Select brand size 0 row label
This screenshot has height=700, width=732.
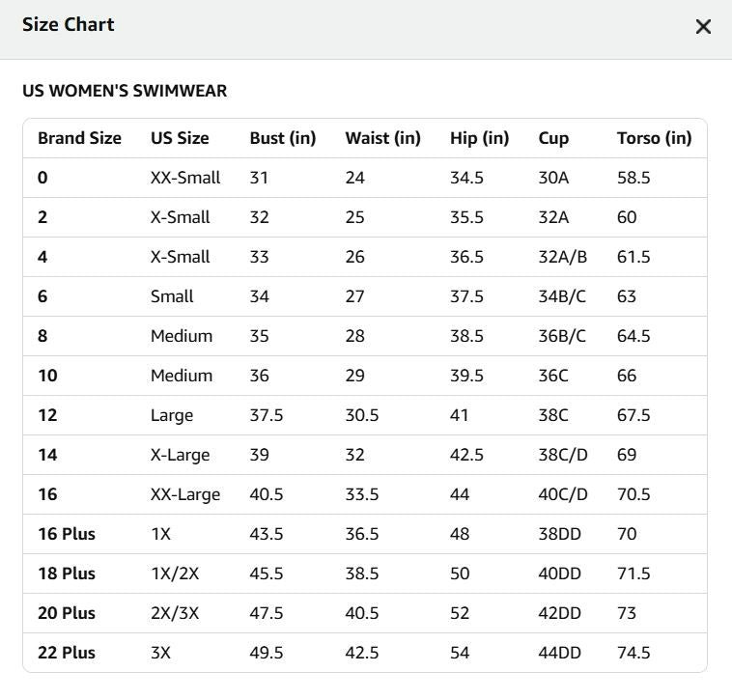tap(42, 178)
